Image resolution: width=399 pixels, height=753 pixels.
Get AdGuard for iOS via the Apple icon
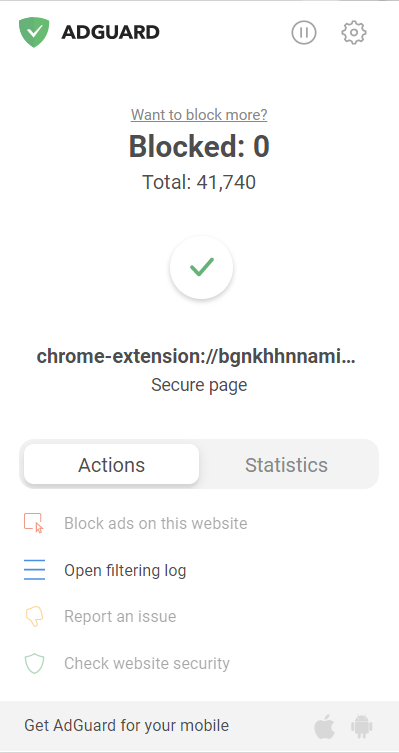(x=325, y=726)
